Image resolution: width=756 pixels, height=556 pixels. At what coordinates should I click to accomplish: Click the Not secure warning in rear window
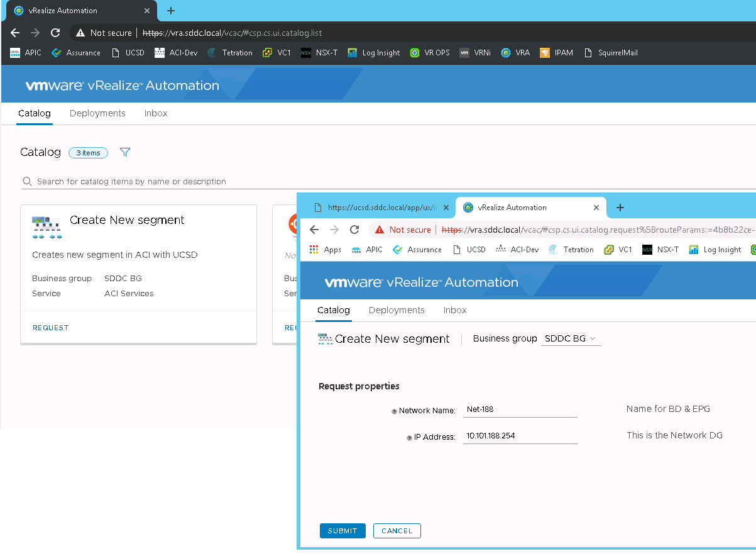coord(104,33)
